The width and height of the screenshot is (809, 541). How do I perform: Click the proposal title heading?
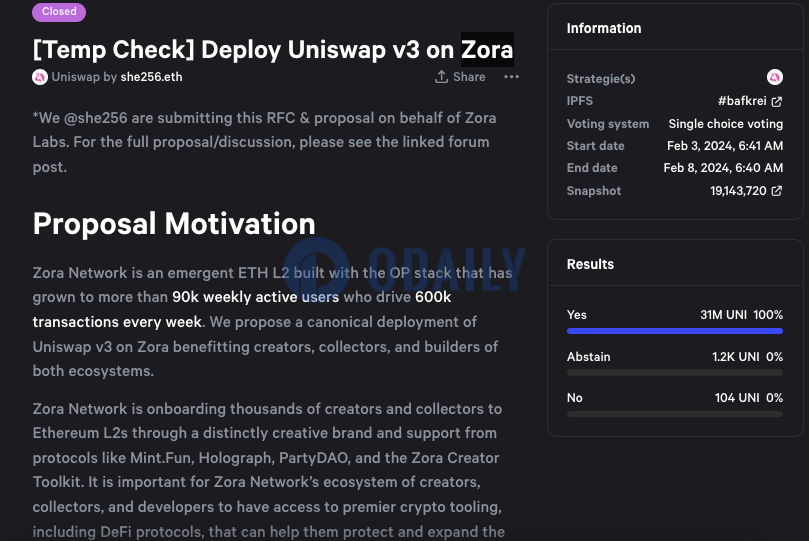click(273, 50)
